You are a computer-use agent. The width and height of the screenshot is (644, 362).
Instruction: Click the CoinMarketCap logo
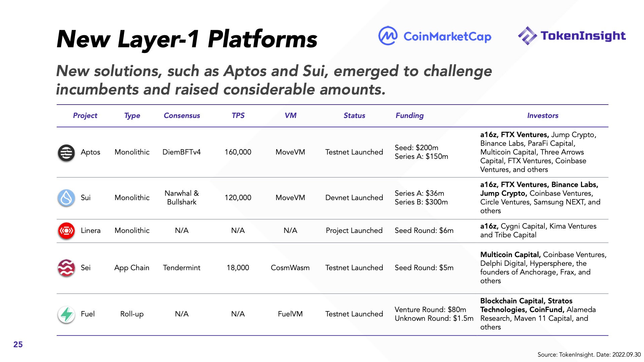point(435,36)
